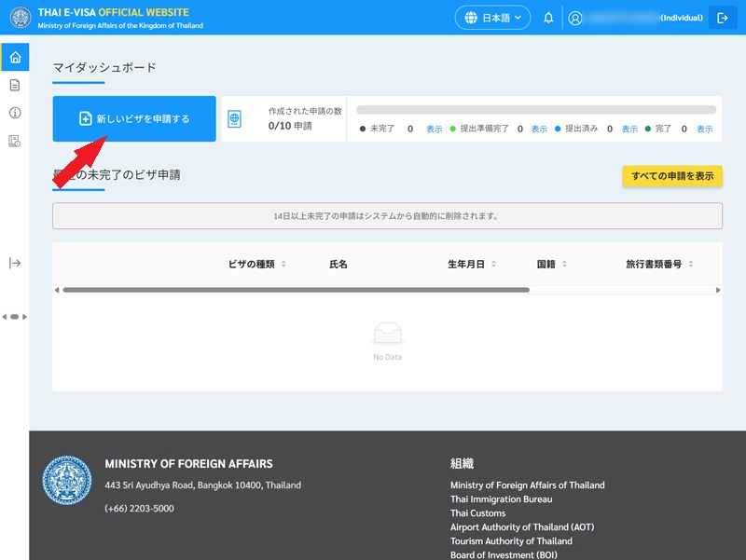Open the 日本語 language dropdown
The image size is (746, 560).
[x=492, y=18]
